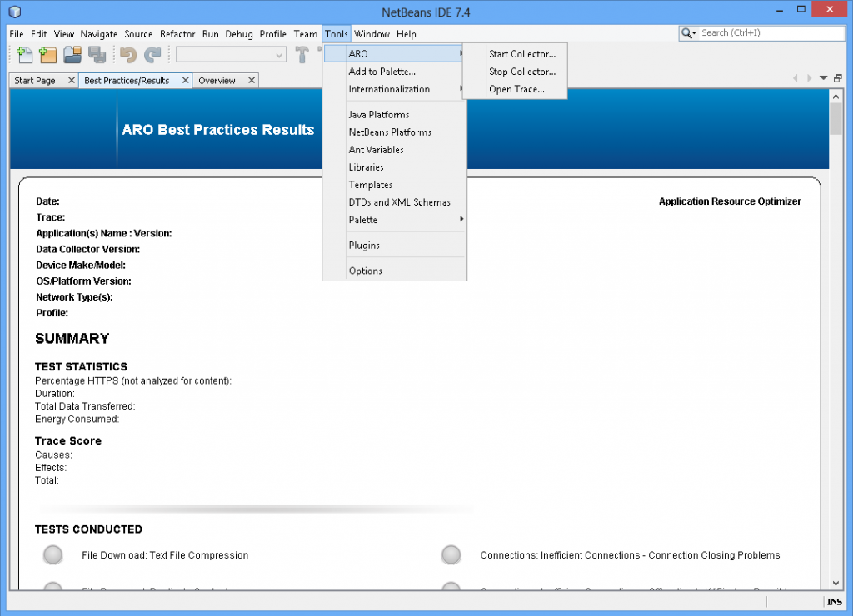
Task: Select NetBeans Platforms in Tools menu
Action: tap(394, 132)
